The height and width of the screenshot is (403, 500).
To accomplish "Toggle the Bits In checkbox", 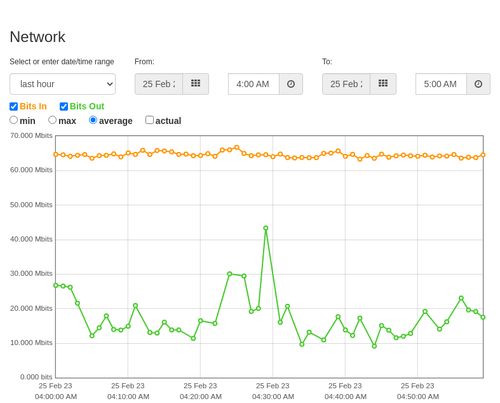I will click(14, 106).
